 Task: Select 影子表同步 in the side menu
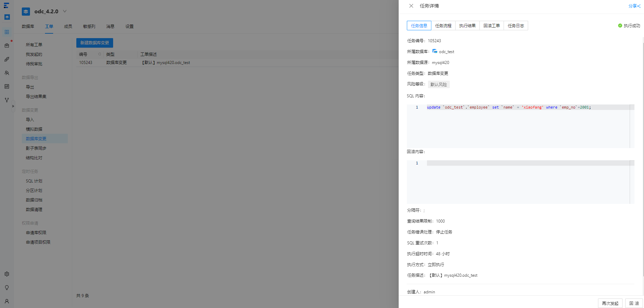(x=36, y=148)
